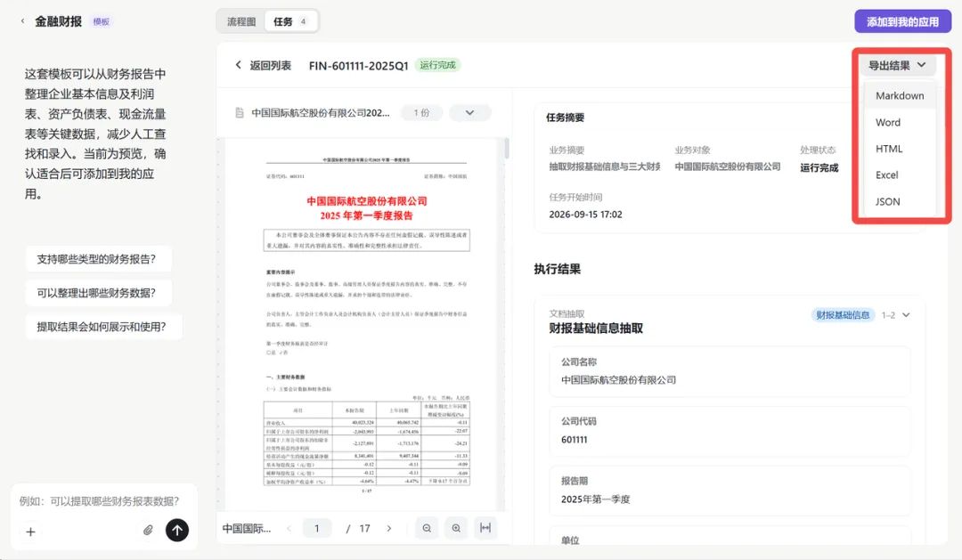
Task: Click the 财报基础信息 tag
Action: coord(843,315)
